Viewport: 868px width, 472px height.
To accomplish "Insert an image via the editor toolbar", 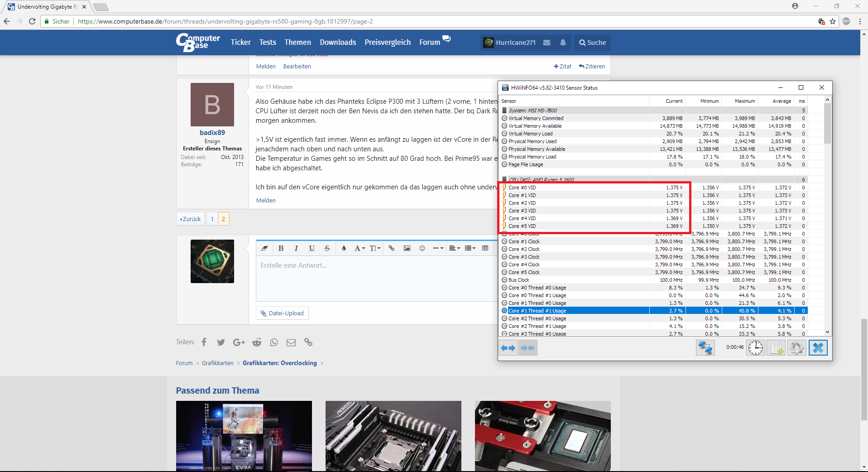I will pos(407,248).
